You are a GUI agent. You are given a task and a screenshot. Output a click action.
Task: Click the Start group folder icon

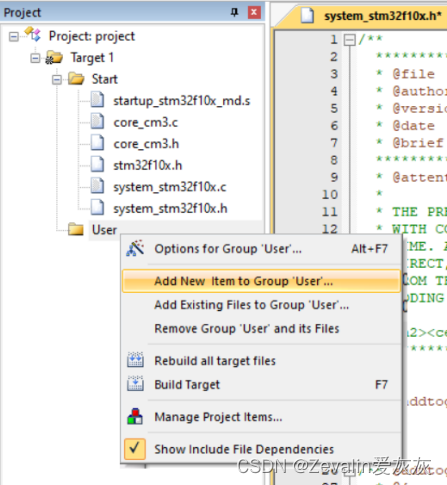point(76,79)
